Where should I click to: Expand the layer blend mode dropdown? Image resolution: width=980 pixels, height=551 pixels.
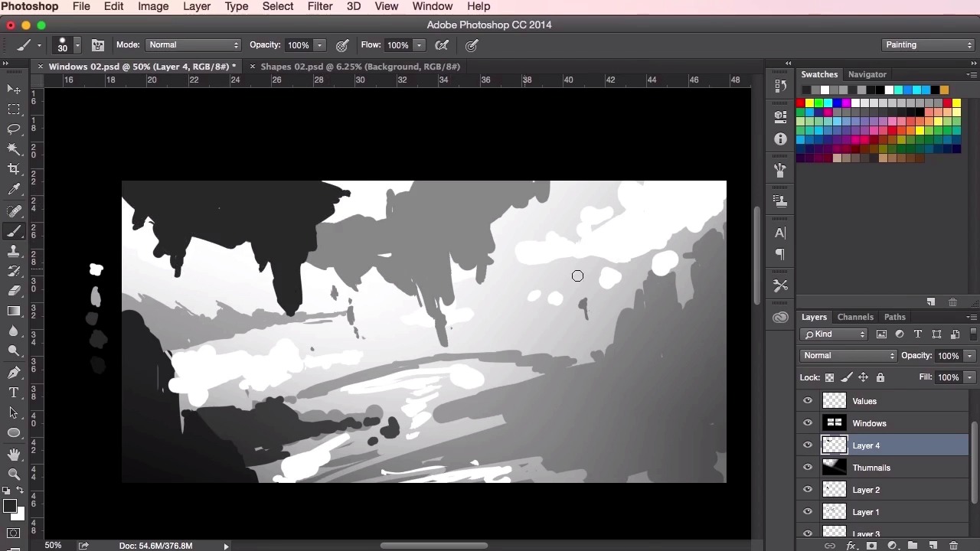[x=848, y=356]
